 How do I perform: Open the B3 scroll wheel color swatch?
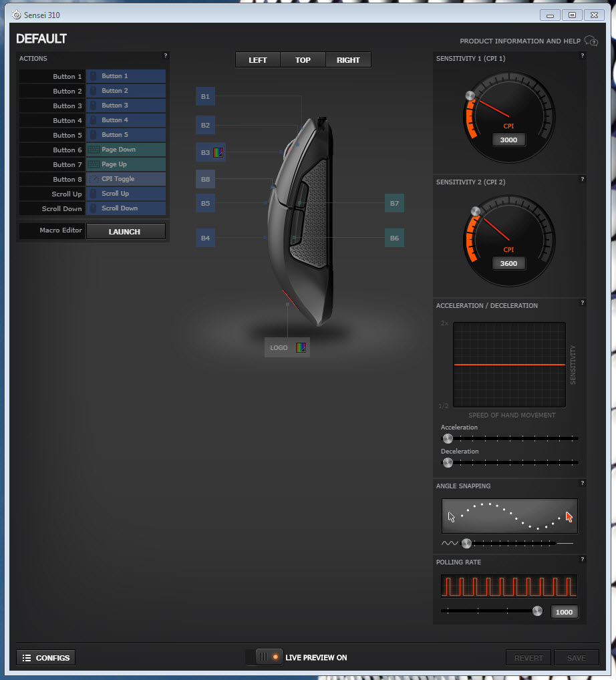(x=218, y=153)
